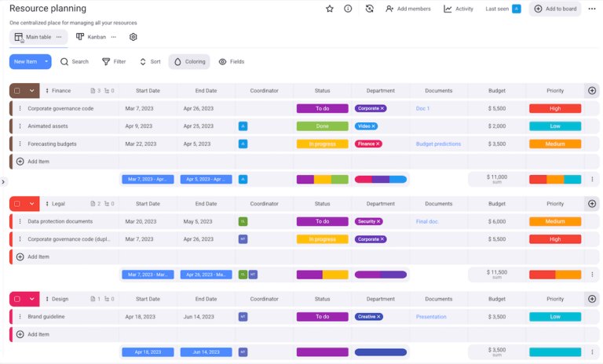This screenshot has width=603, height=364.
Task: Switch to the Kanban view tab
Action: (90, 37)
